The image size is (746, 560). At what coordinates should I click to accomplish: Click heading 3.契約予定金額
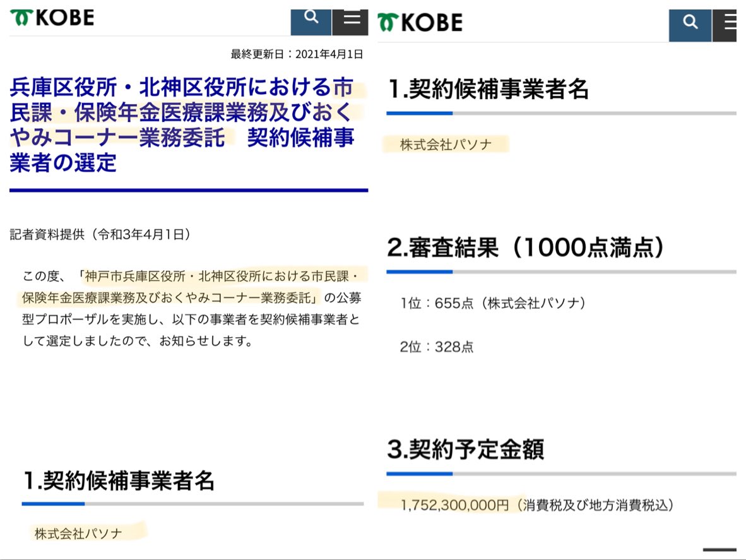pos(465,449)
